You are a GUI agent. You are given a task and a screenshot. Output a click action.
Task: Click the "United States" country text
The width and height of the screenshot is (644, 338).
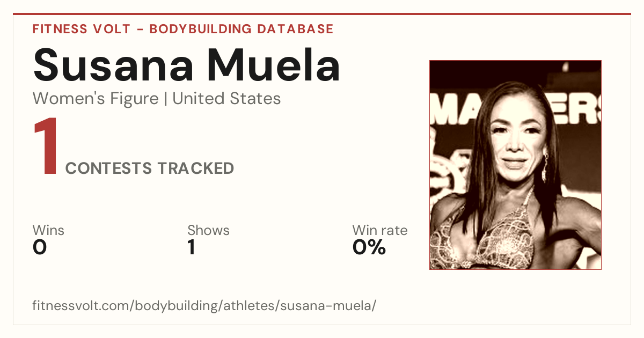pyautogui.click(x=226, y=99)
